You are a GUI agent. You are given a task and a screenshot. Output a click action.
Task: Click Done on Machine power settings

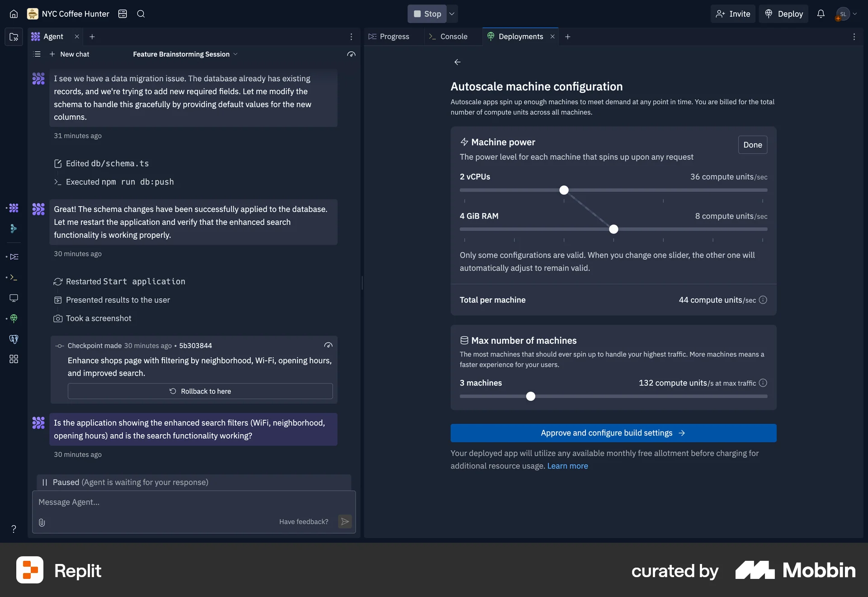tap(752, 145)
